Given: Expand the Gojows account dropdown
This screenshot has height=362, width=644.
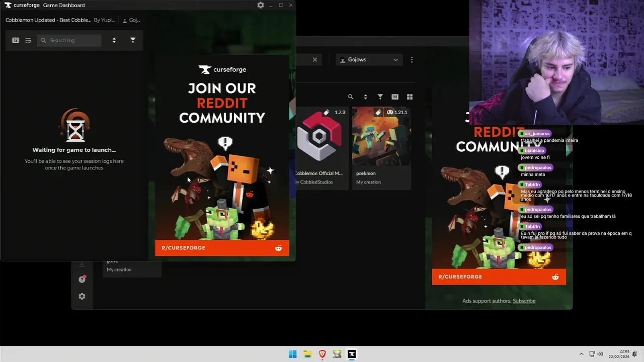Looking at the screenshot, I should click(x=369, y=59).
